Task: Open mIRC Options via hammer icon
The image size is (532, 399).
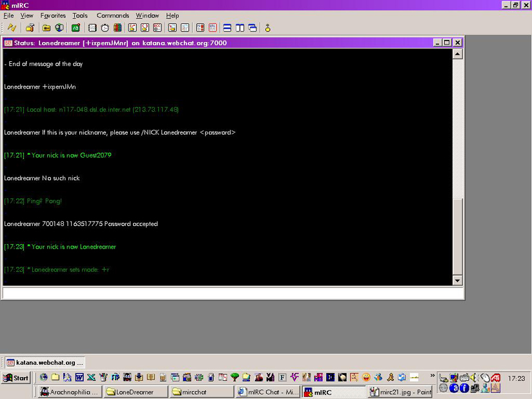Action: pyautogui.click(x=30, y=28)
